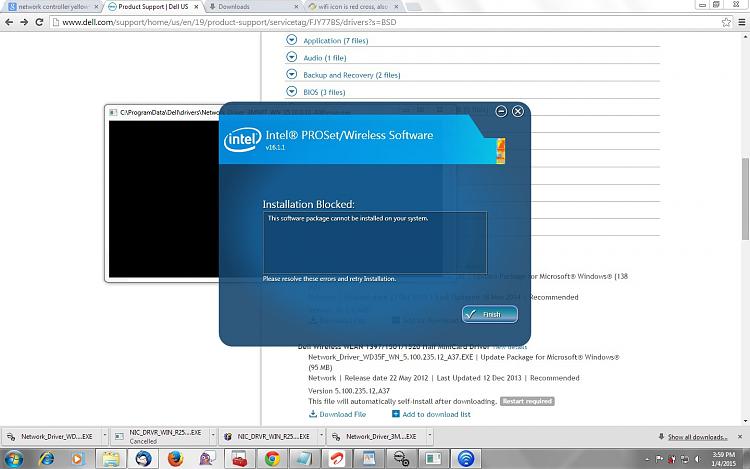Click the command prompt window title bar
Image resolution: width=750 pixels, height=469 pixels.
tap(163, 112)
